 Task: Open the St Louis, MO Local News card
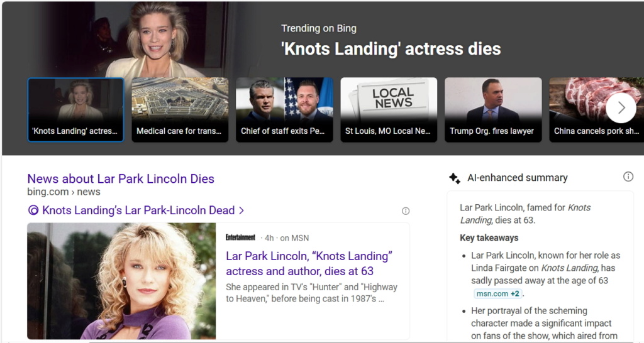click(x=389, y=110)
